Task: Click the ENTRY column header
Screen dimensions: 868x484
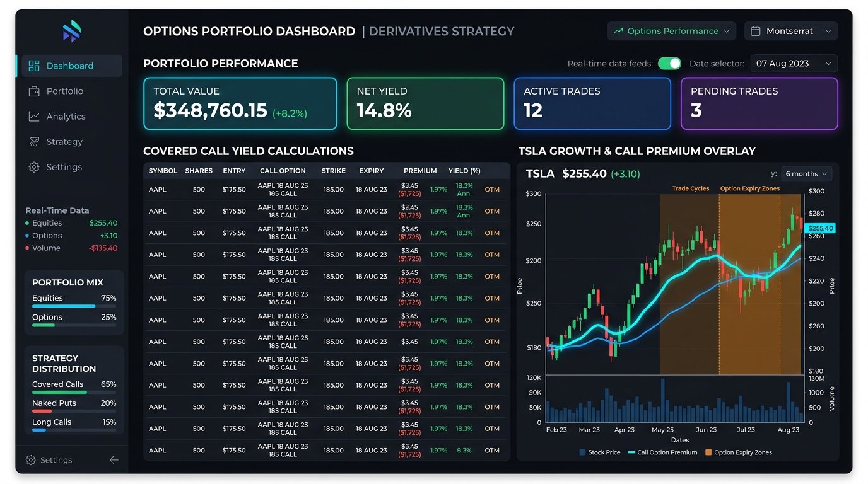Action: click(234, 171)
